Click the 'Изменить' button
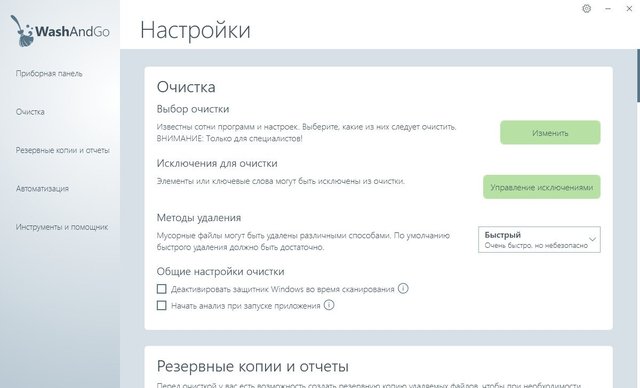 pyautogui.click(x=550, y=133)
